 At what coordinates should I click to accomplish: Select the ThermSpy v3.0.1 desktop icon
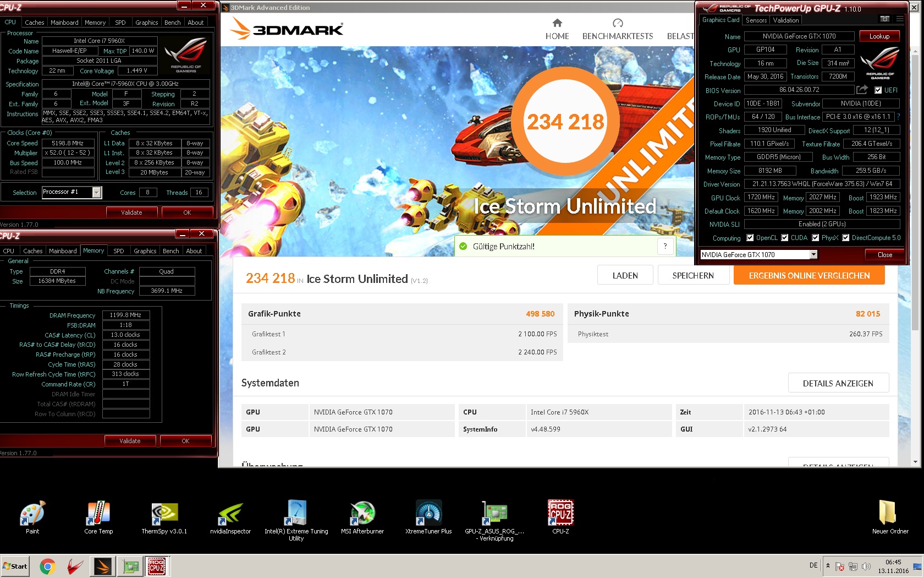(x=164, y=517)
